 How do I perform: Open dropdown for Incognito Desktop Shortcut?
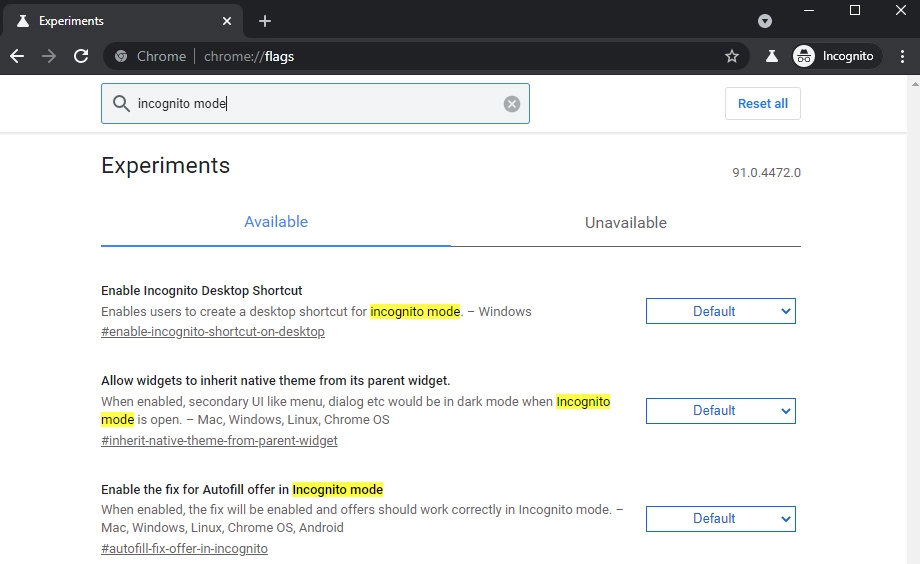(721, 311)
